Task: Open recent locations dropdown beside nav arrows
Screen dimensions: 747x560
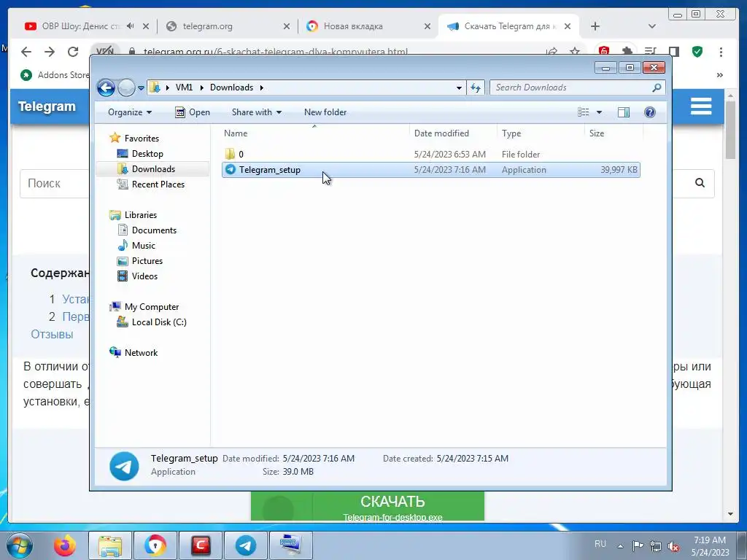Action: point(141,88)
